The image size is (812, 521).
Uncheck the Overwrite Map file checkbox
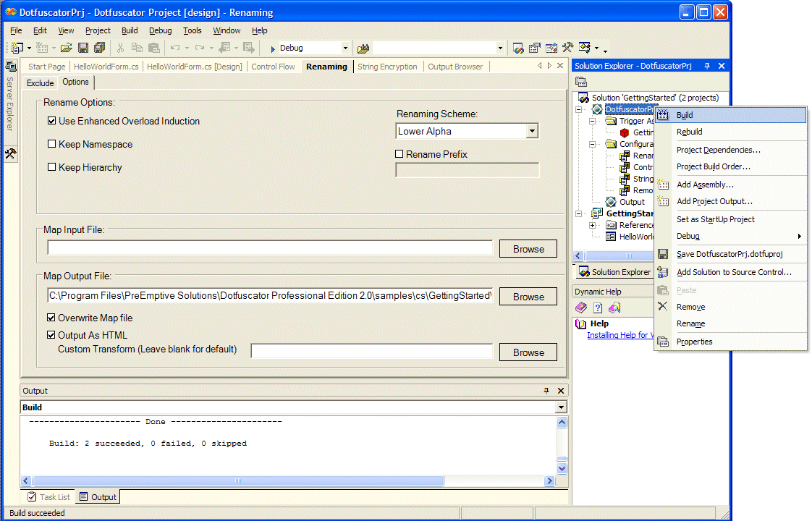pos(51,318)
